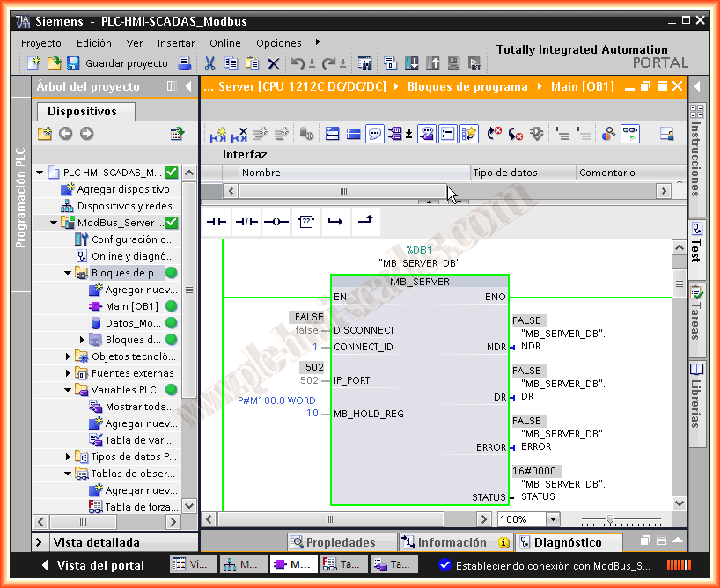Open Agregar dispositivo in project tree
720x588 pixels.
pyautogui.click(x=122, y=189)
